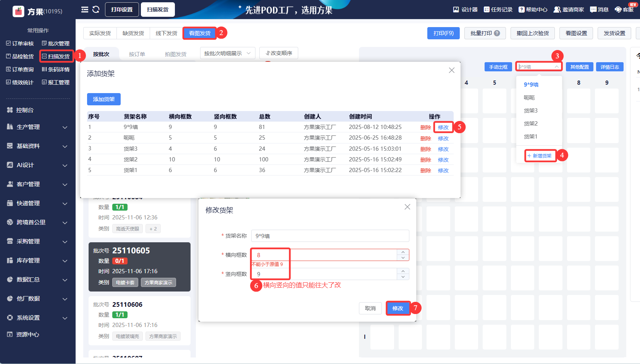640x364 pixels.
Task: Decrease the 横向框数 value with down arrow
Action: click(x=403, y=258)
